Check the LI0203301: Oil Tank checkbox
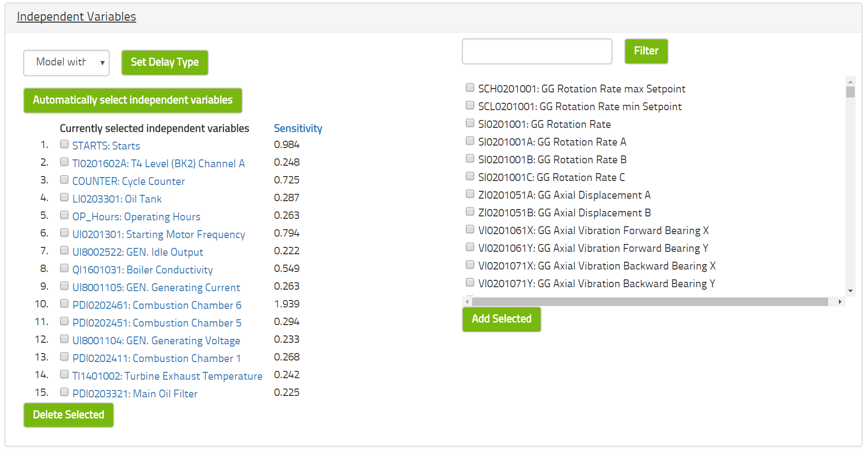 (64, 197)
